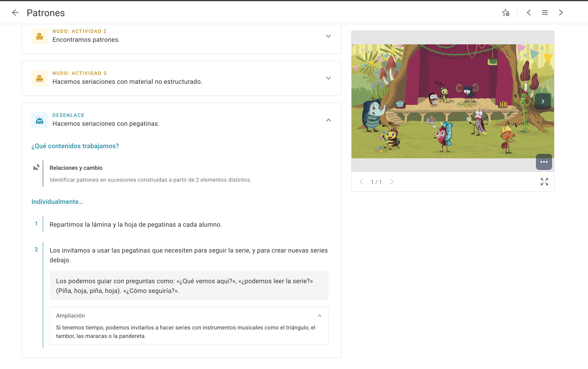Collapse the Desenlace section

(x=328, y=120)
